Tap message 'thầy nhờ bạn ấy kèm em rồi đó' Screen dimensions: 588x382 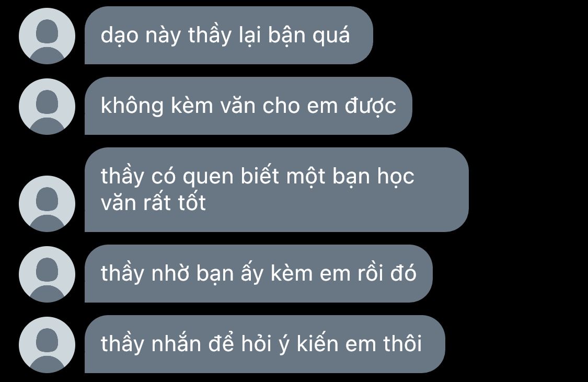[258, 274]
